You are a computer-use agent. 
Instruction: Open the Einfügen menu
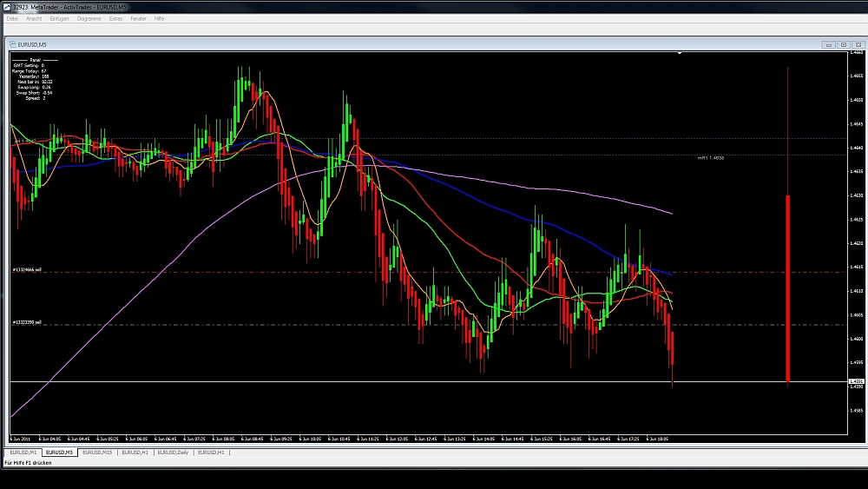[59, 18]
